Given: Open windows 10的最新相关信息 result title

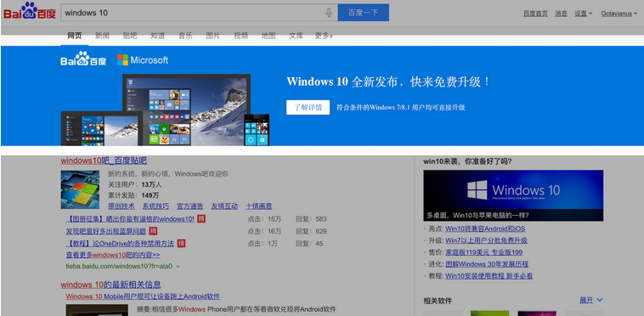Looking at the screenshot, I should pos(111,285).
